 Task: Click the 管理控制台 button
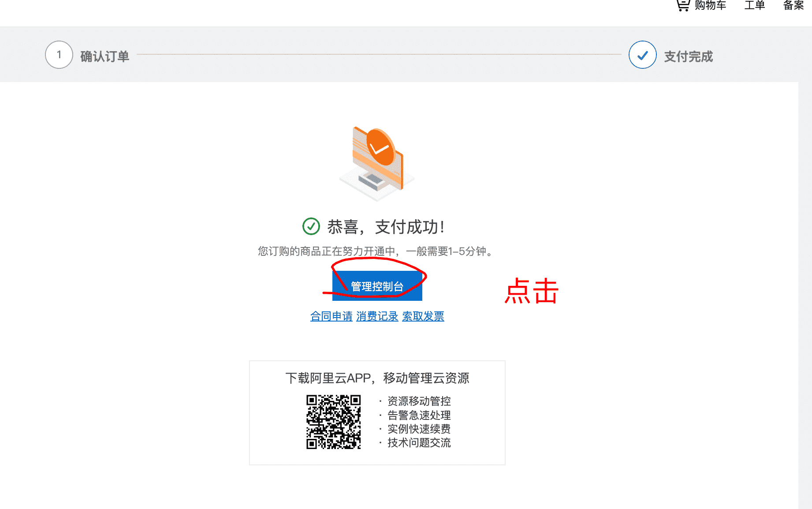[377, 286]
